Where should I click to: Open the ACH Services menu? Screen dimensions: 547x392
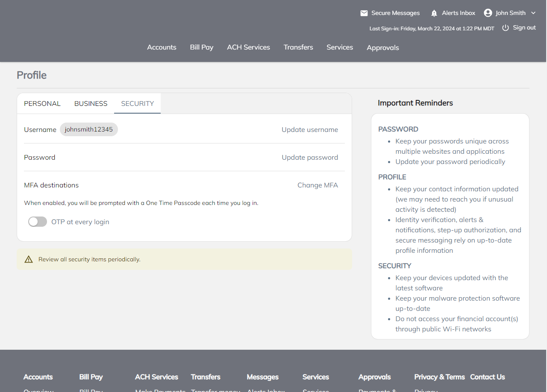pos(248,47)
